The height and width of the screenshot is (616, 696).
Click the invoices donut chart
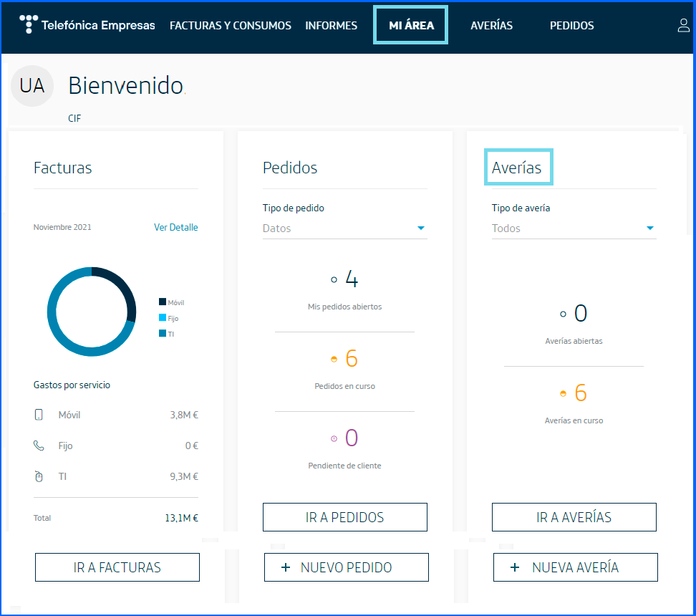tap(91, 312)
